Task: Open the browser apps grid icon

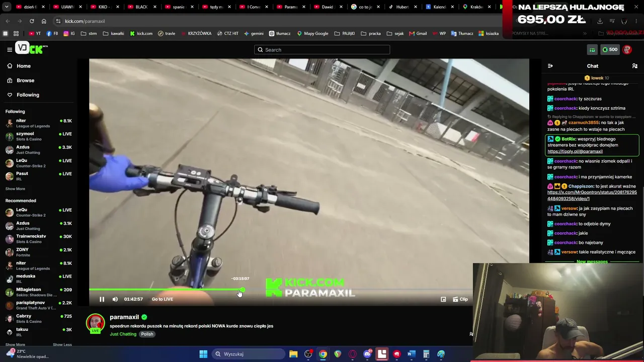Action: [16, 34]
